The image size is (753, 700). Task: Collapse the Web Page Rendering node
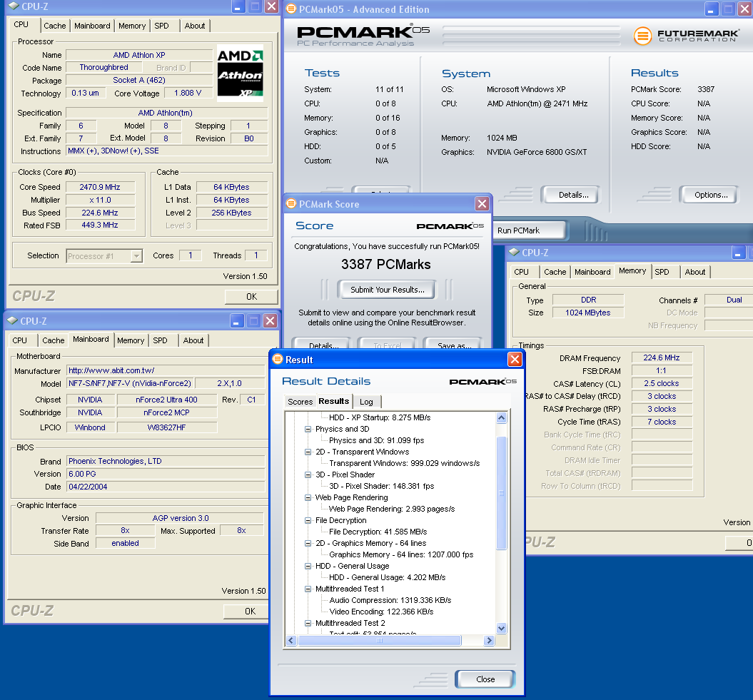308,497
